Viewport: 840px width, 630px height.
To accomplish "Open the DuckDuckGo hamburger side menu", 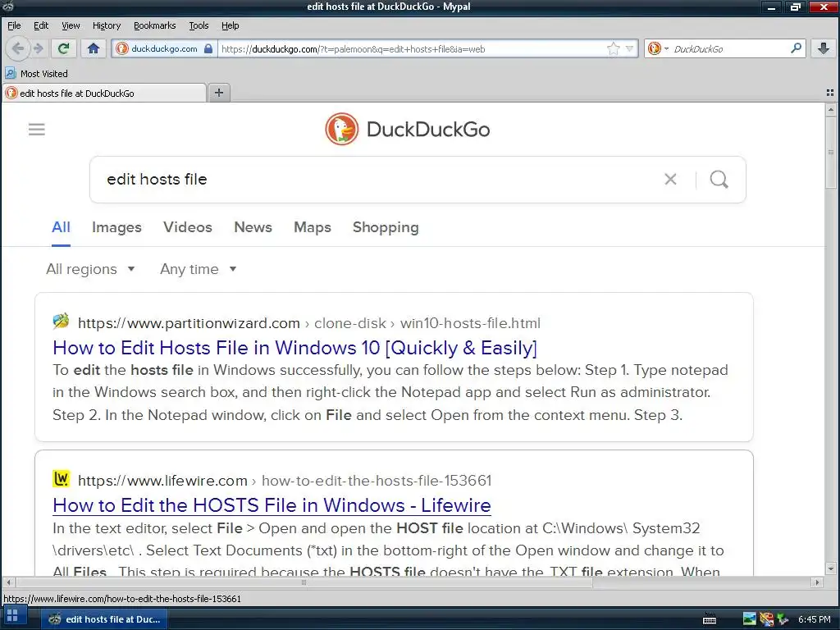I will [x=36, y=129].
